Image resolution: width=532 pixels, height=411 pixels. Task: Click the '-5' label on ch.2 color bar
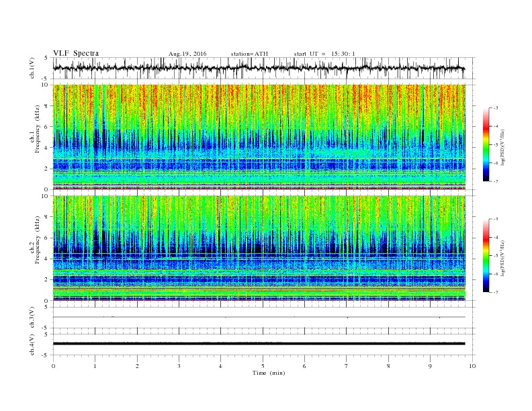496,256
